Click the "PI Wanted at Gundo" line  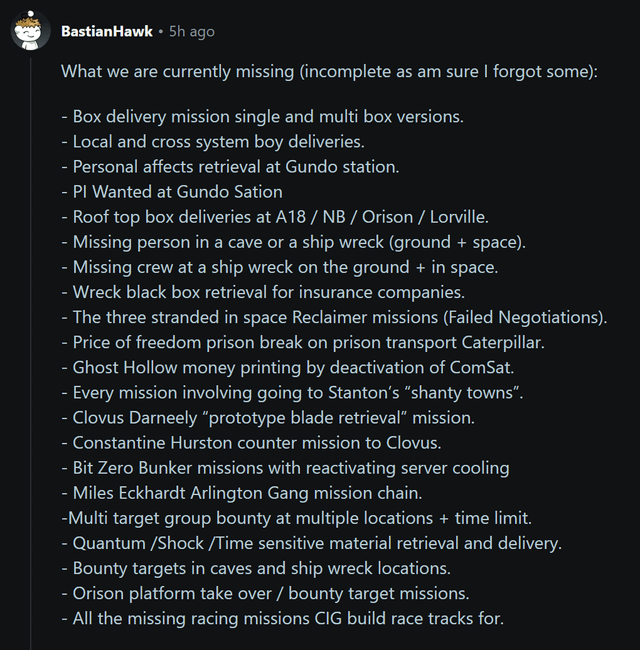click(172, 191)
